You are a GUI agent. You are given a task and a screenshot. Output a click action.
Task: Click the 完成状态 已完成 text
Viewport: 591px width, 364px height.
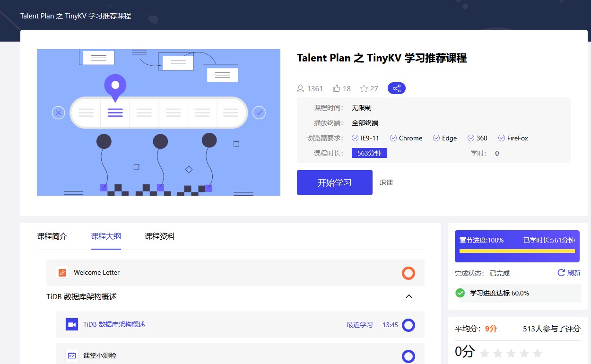[x=482, y=273]
